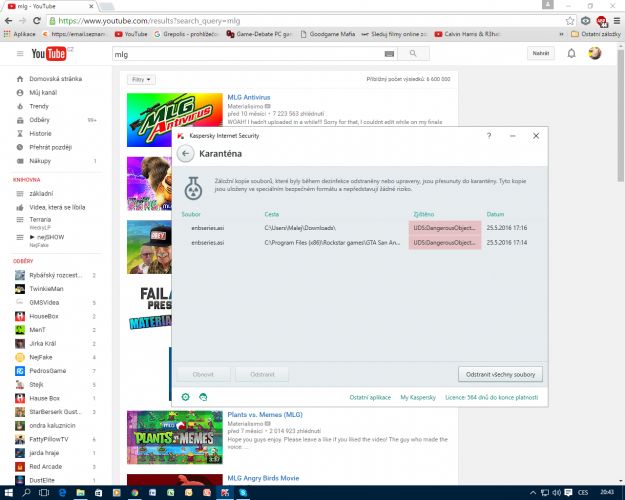Open Ostatní aplikace link
Viewport: 625px width, 500px height.
(x=370, y=397)
